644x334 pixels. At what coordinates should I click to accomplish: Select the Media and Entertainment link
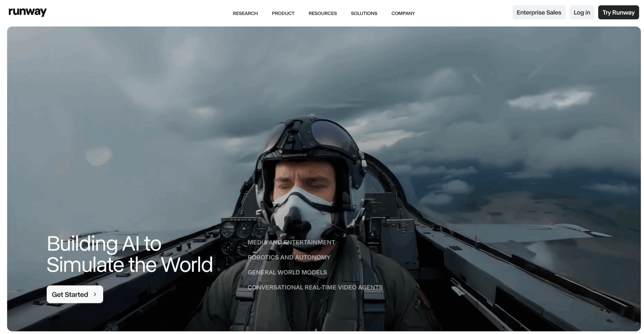click(x=291, y=242)
